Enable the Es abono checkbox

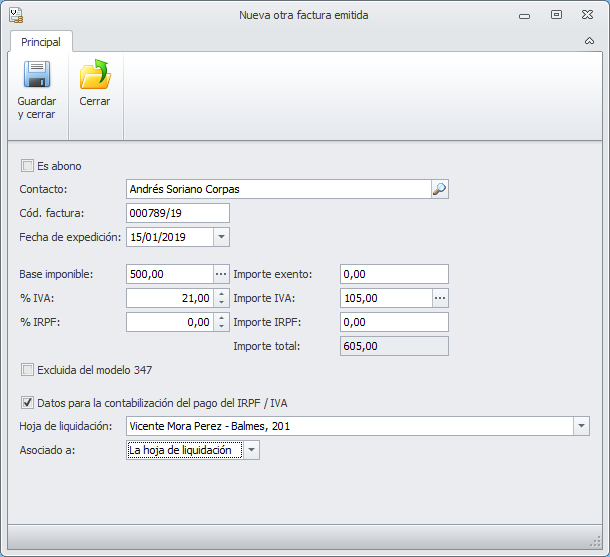pyautogui.click(x=28, y=166)
